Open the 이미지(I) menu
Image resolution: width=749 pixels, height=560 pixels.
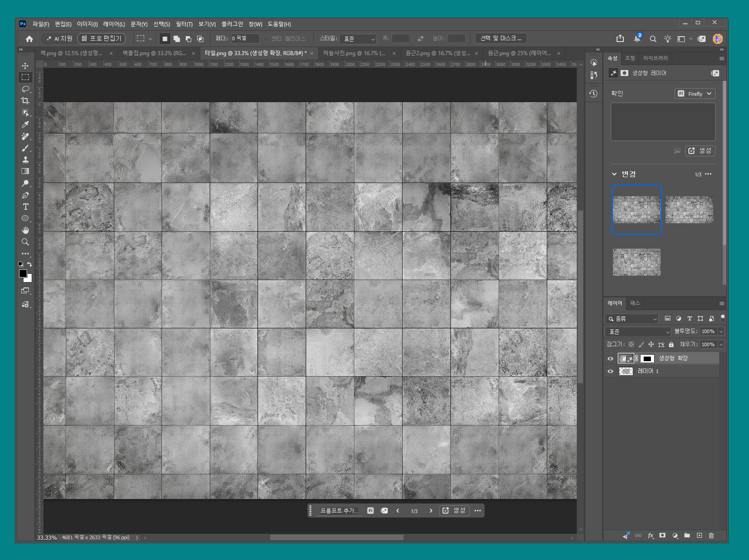87,24
